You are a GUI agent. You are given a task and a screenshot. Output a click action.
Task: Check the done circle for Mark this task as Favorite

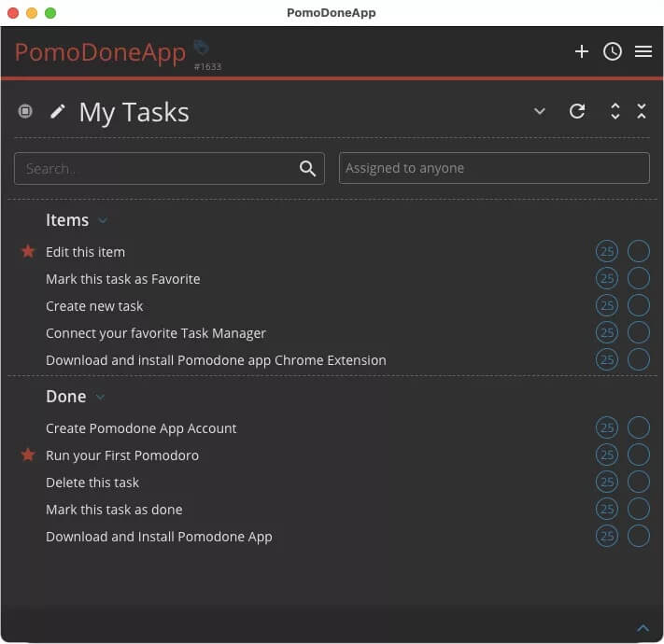638,278
